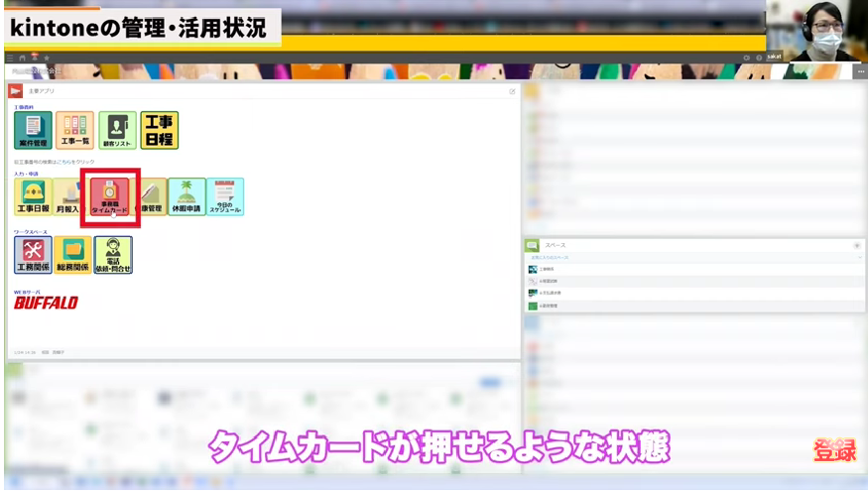Open the 顧客リスト app icon
The image size is (868, 493).
tap(117, 130)
